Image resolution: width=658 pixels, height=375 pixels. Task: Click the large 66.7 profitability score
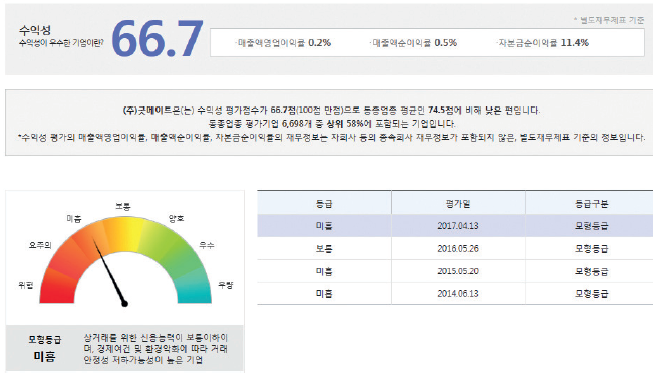[x=157, y=39]
